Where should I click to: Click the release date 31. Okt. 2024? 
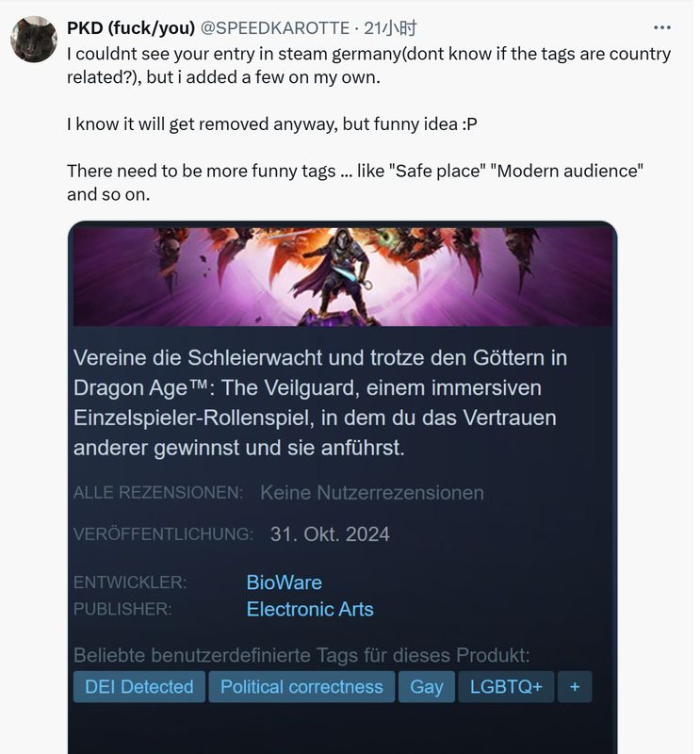coord(330,534)
